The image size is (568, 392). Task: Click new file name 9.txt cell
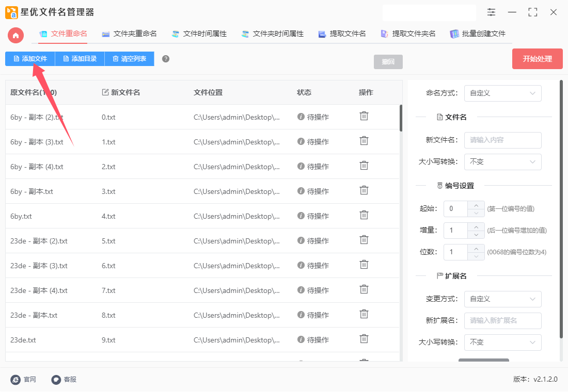[x=108, y=340]
